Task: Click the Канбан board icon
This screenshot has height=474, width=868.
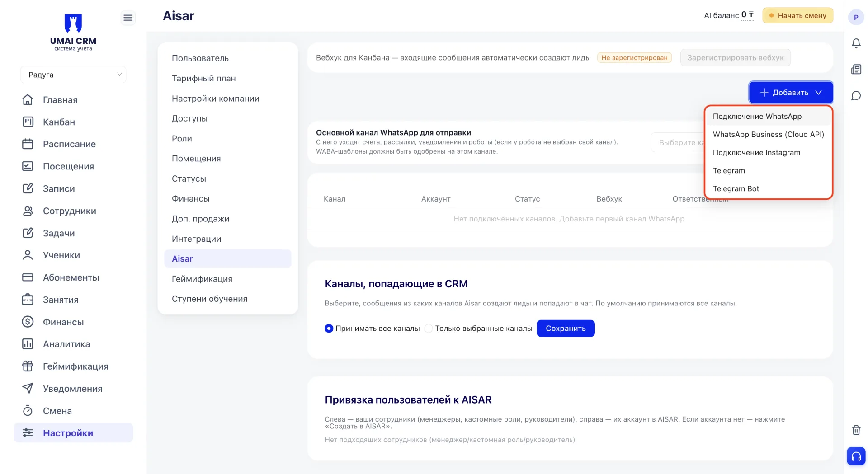Action: pyautogui.click(x=28, y=122)
